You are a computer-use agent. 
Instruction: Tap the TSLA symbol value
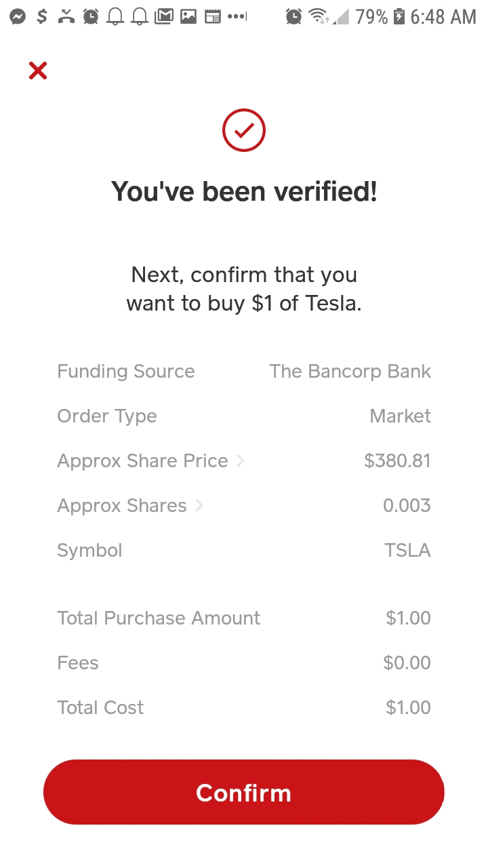point(407,551)
